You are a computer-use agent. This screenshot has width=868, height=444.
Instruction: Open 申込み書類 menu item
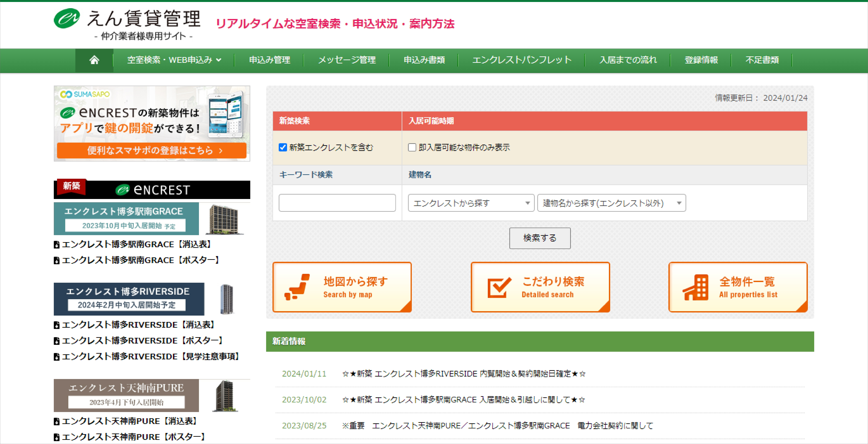pos(424,60)
